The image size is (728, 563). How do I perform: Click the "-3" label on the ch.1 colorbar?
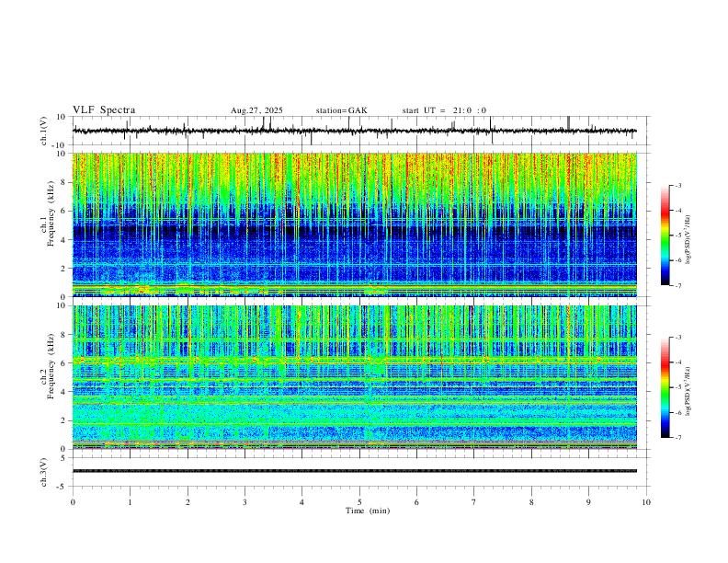point(677,185)
